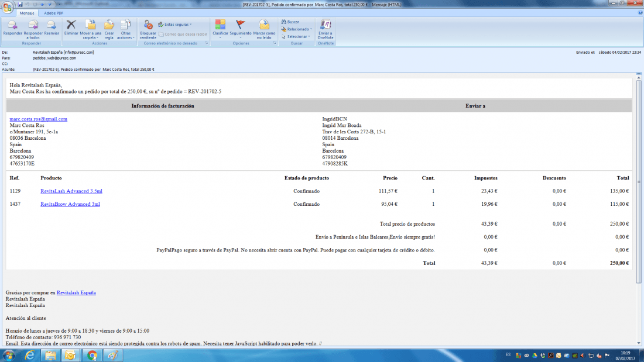The image size is (644, 362).
Task: Mark message with Marcar como no leído
Action: pyautogui.click(x=264, y=29)
